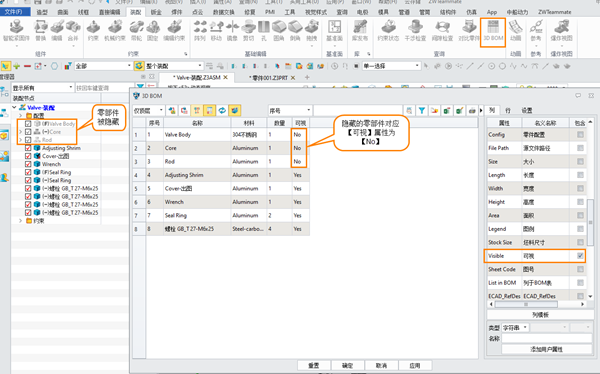The height and width of the screenshot is (374, 600).
Task: Click the filter funnel icon in BOM toolbar
Action: 421,111
